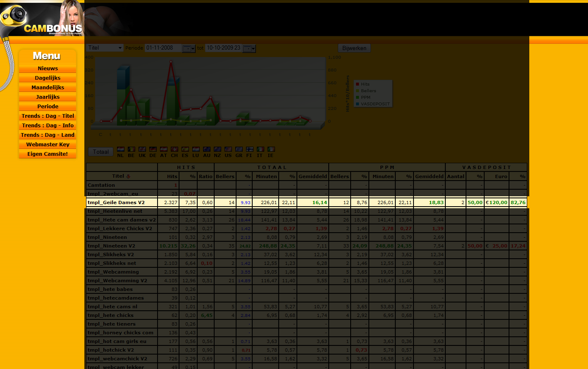Click the €120,00 value cell

point(497,202)
